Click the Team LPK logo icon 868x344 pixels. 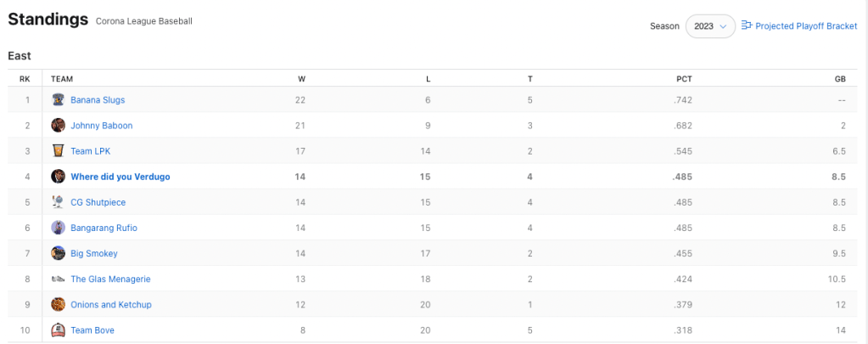[x=59, y=151]
